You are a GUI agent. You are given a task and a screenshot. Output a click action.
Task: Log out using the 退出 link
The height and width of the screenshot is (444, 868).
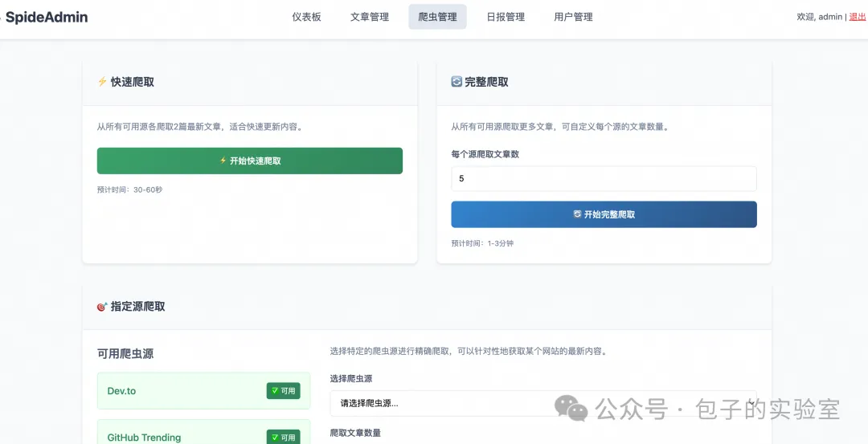(858, 17)
